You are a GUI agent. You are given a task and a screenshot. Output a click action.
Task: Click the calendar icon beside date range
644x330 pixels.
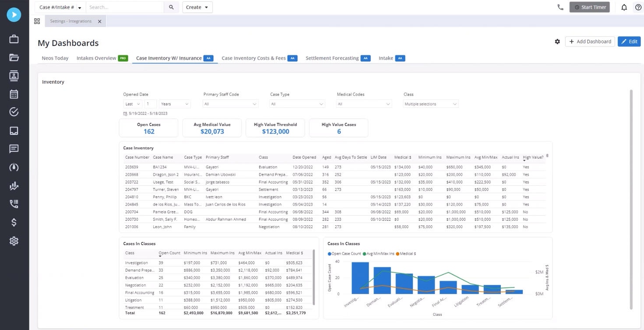tap(125, 114)
